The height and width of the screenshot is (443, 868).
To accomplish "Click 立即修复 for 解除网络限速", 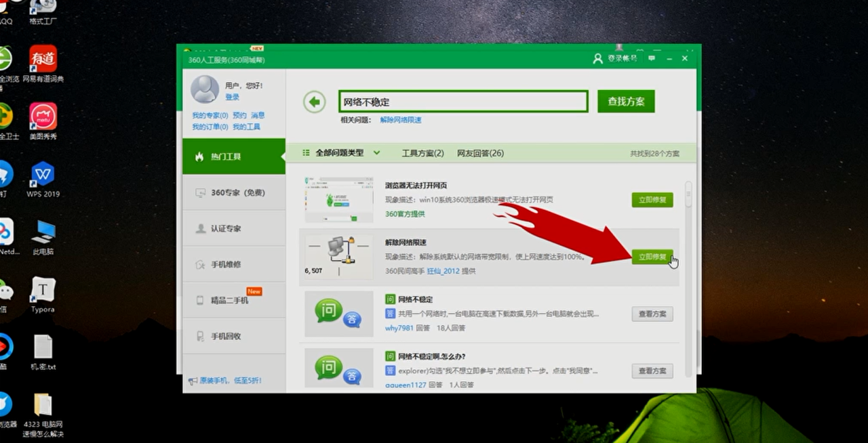I will 652,257.
